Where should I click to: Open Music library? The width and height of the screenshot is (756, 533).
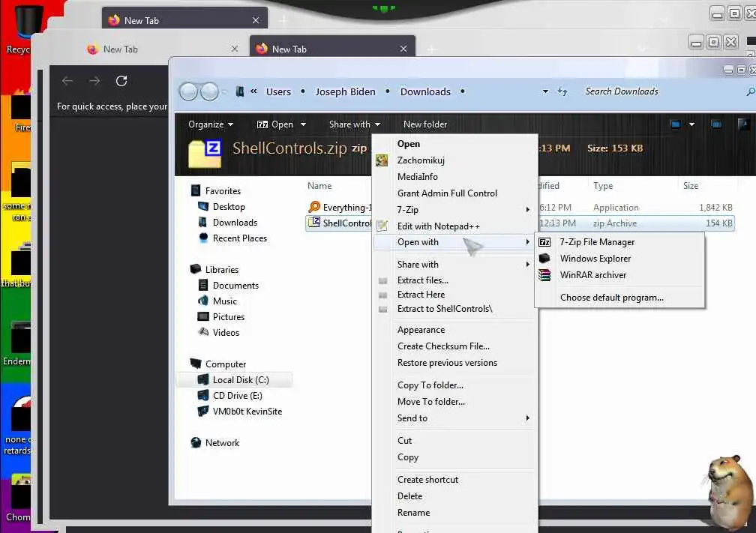click(x=225, y=301)
